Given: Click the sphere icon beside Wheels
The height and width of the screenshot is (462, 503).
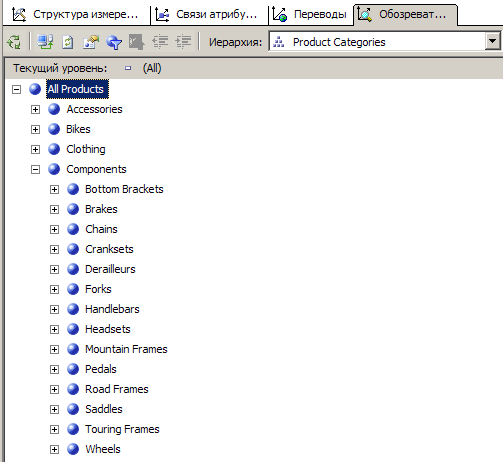Looking at the screenshot, I should coord(73,449).
